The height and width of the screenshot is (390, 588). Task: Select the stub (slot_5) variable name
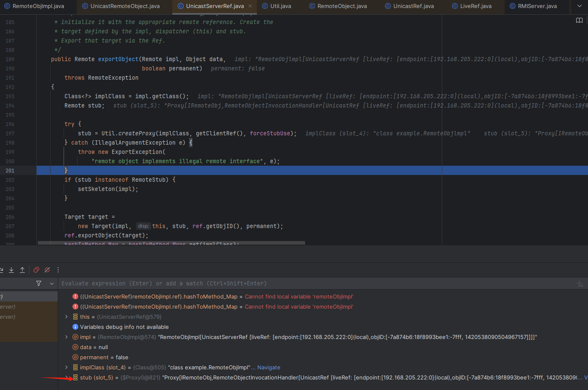tap(96, 377)
